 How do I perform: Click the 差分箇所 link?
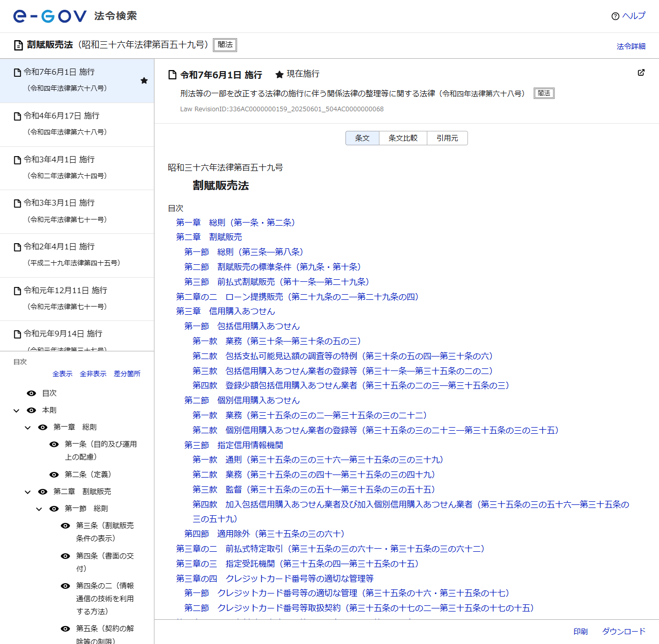coord(127,374)
